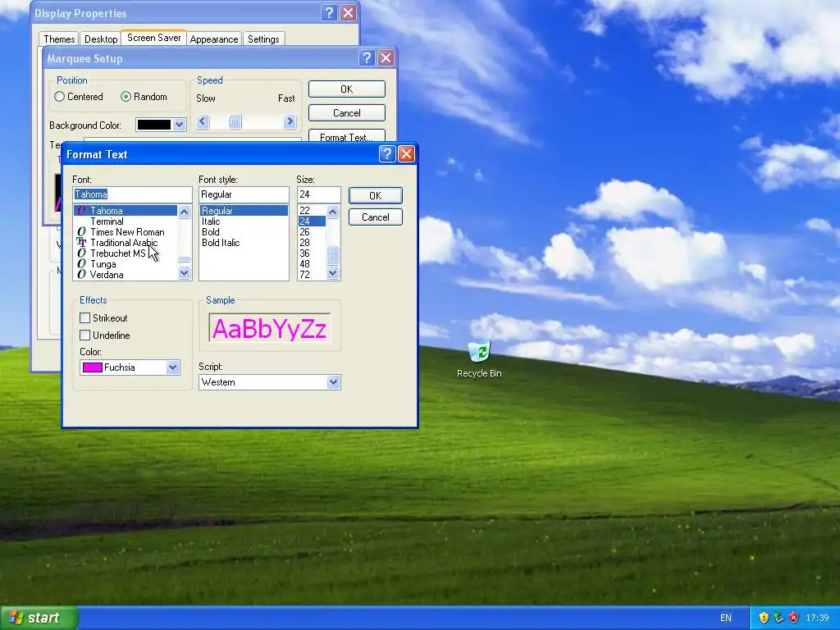Click the speed slider left arrow
The image size is (840, 630).
coord(203,121)
